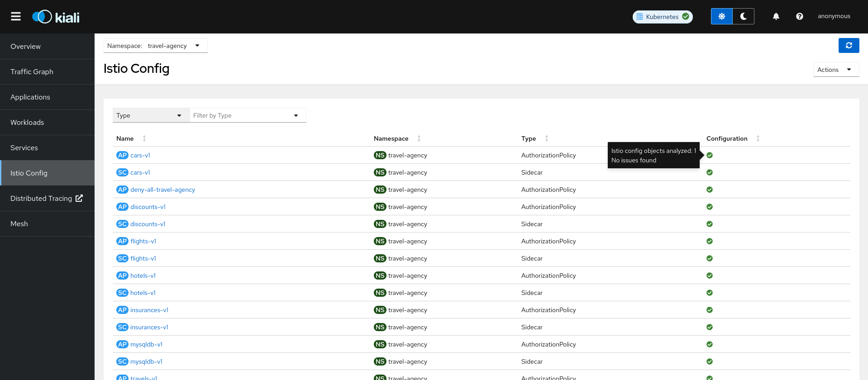
Task: Switch to dark theme
Action: pyautogui.click(x=743, y=16)
